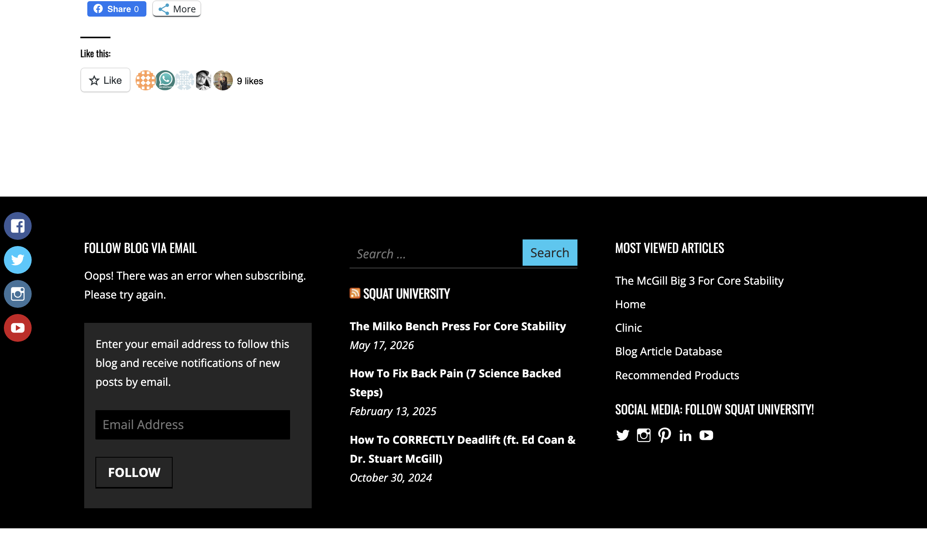Screen dimensions: 927x560
Task: Click the Pinterest icon in footer
Action: pyautogui.click(x=664, y=435)
